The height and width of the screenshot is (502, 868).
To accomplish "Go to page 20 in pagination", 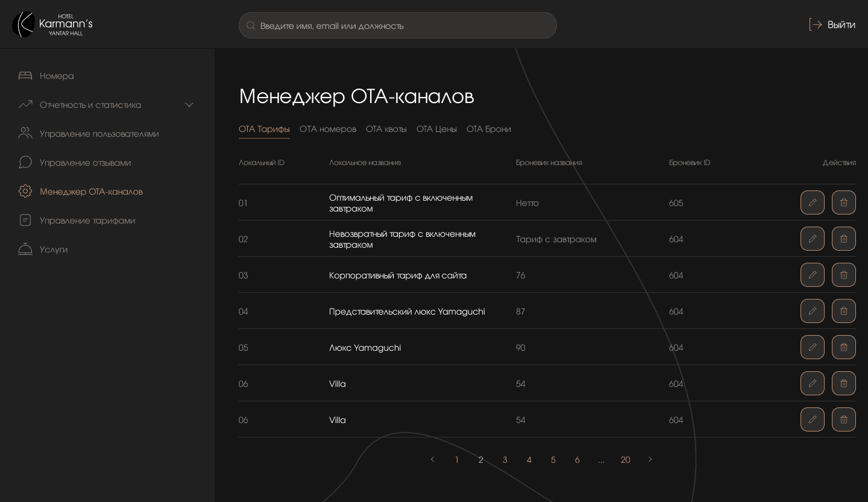I will click(625, 460).
